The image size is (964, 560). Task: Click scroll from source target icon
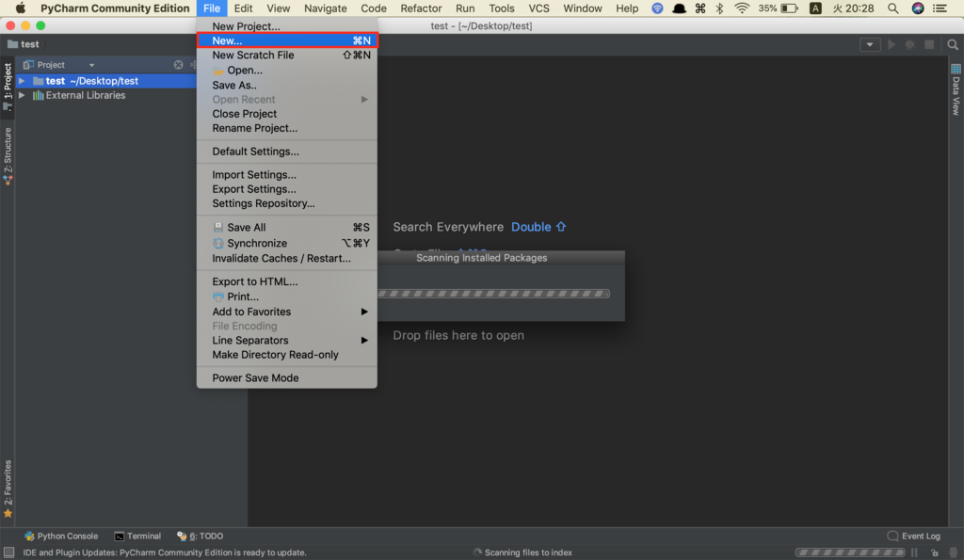(178, 65)
